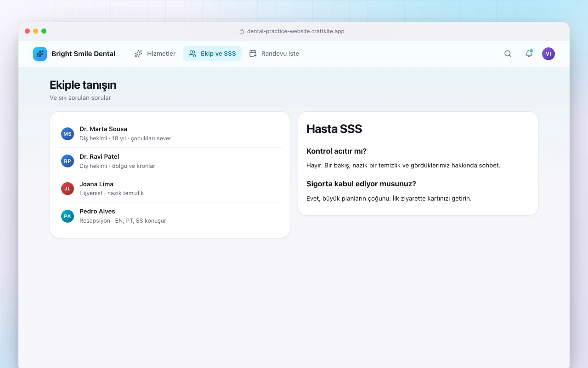Click the people icon beside Ekip ve SSS
The width and height of the screenshot is (588, 368).
pyautogui.click(x=192, y=54)
